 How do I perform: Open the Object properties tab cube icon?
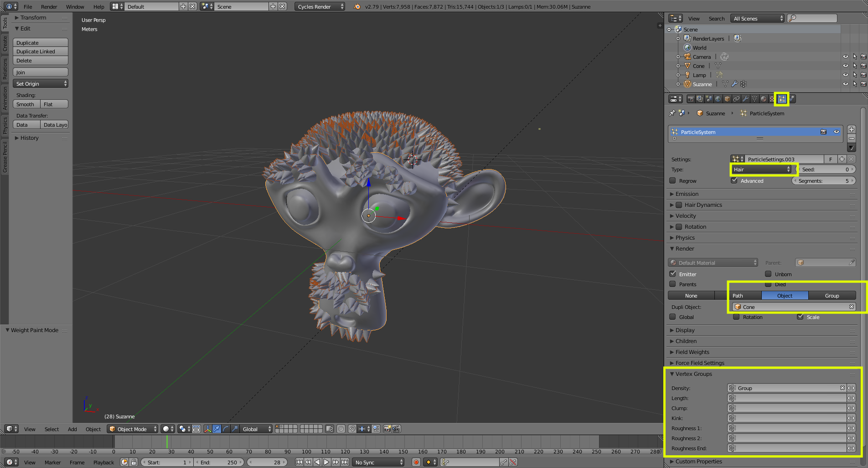[x=727, y=99]
